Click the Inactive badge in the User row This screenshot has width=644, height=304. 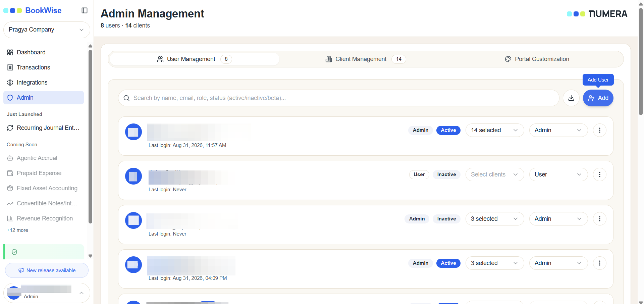[446, 174]
